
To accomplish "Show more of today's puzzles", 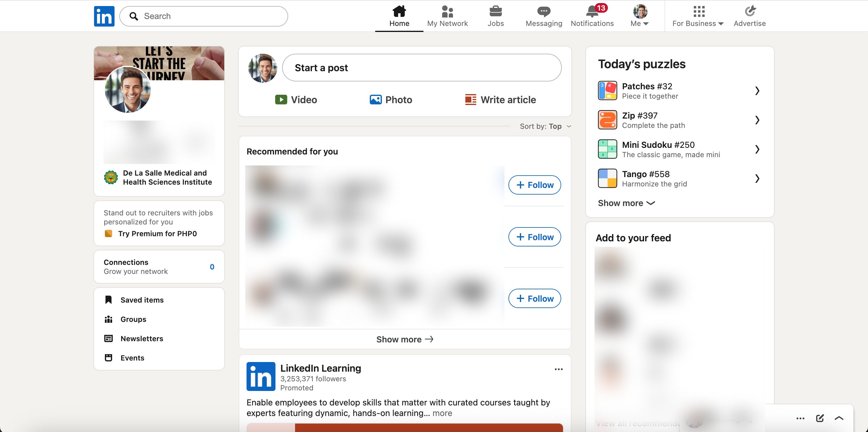I will pos(626,203).
